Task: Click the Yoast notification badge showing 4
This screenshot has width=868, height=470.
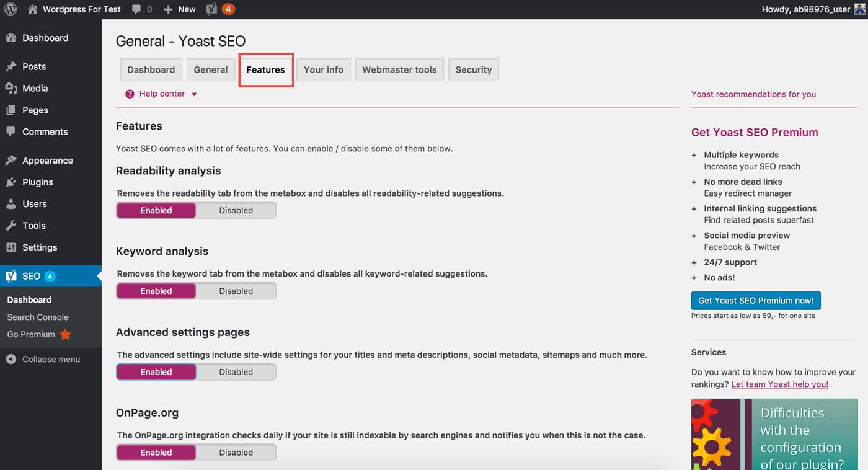Action: (x=228, y=9)
